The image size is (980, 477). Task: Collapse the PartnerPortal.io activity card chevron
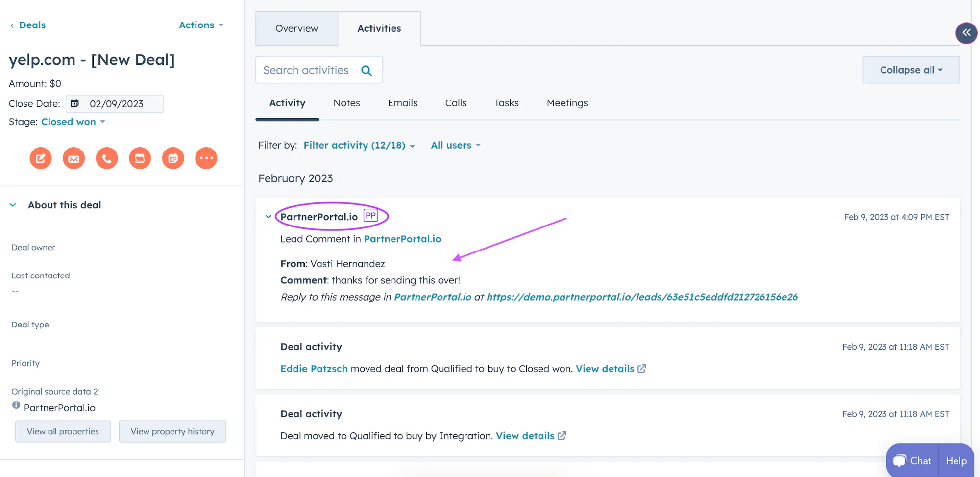[268, 216]
